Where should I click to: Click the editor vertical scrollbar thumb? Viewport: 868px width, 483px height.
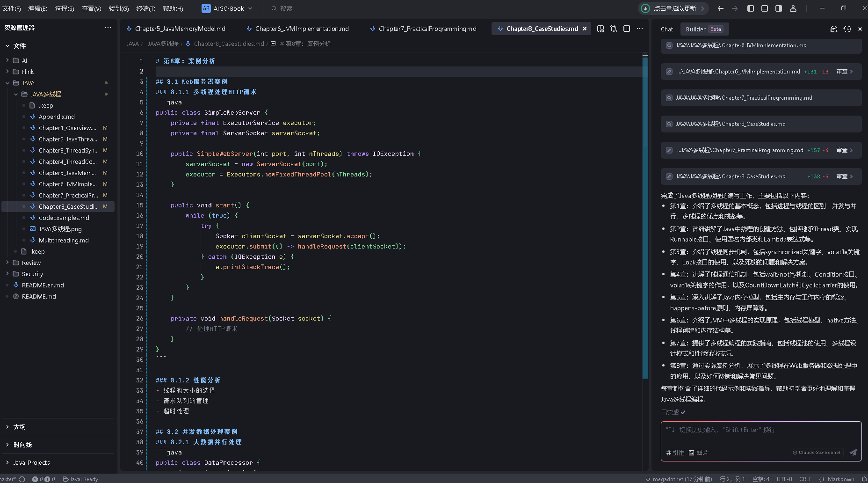(x=645, y=217)
